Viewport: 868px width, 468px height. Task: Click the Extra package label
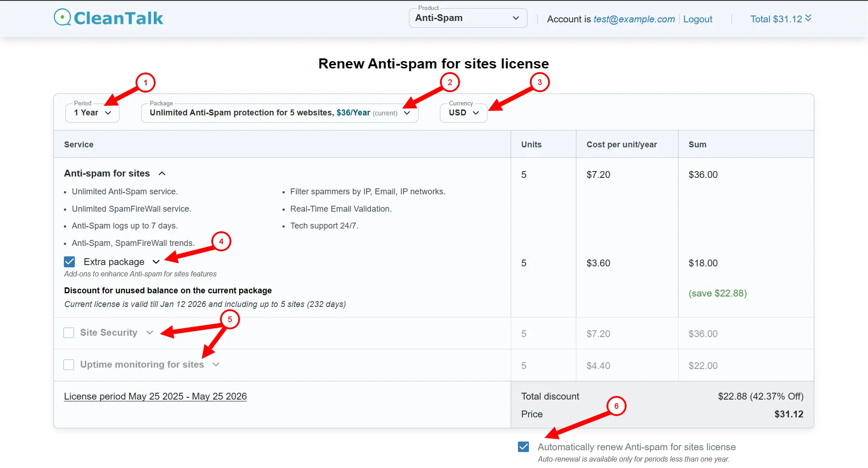coord(114,262)
